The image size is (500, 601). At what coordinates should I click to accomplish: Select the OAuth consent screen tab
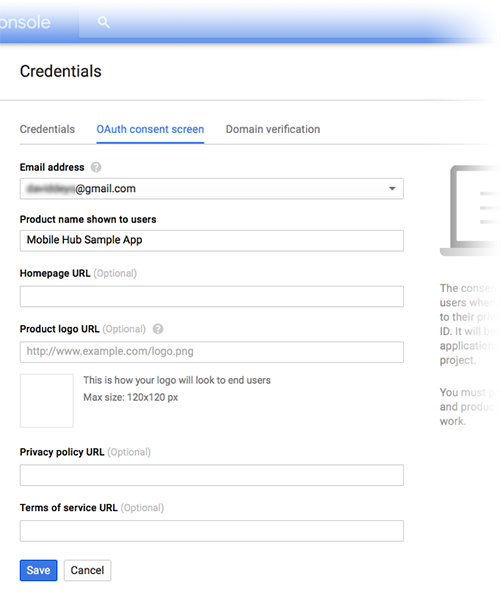pyautogui.click(x=150, y=129)
